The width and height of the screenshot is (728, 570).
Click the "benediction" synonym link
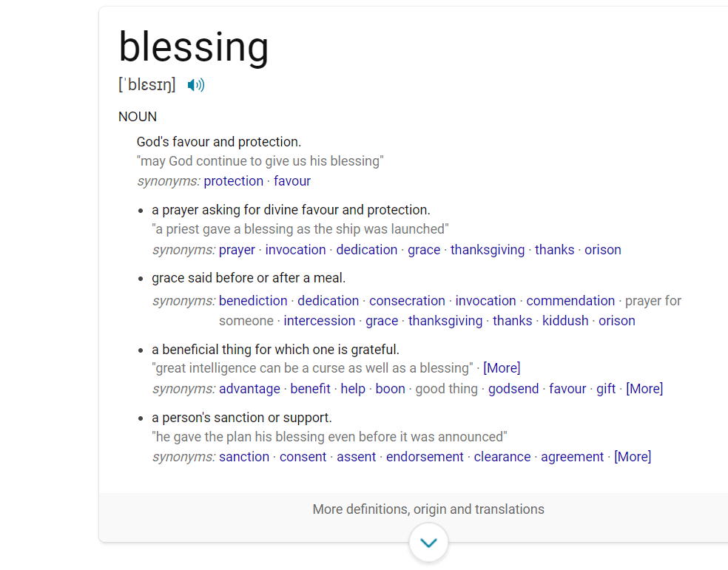point(253,301)
